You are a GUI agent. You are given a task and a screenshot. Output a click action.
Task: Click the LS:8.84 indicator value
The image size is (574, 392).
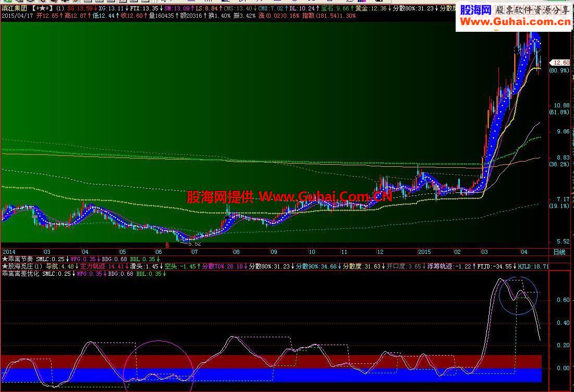coord(206,8)
